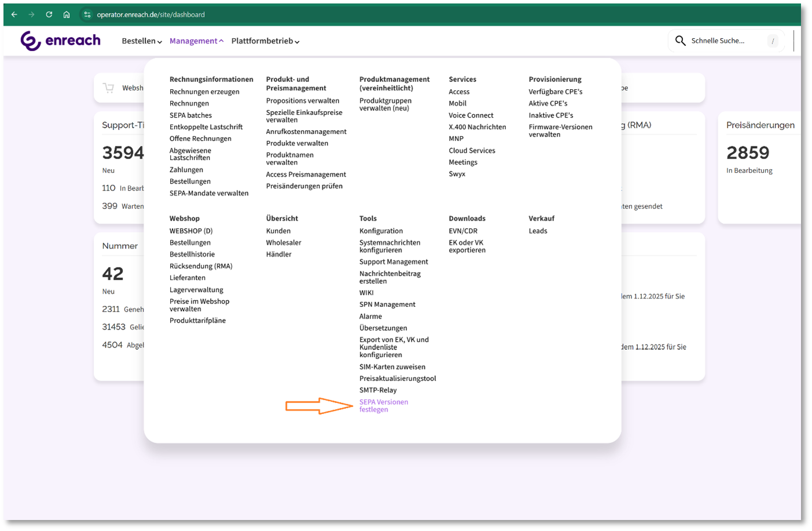812x531 pixels.
Task: Click the enreach logo icon
Action: pos(31,41)
